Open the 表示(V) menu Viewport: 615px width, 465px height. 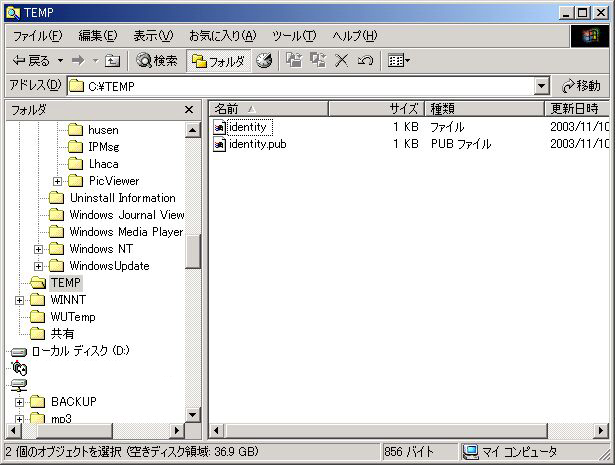pyautogui.click(x=153, y=36)
